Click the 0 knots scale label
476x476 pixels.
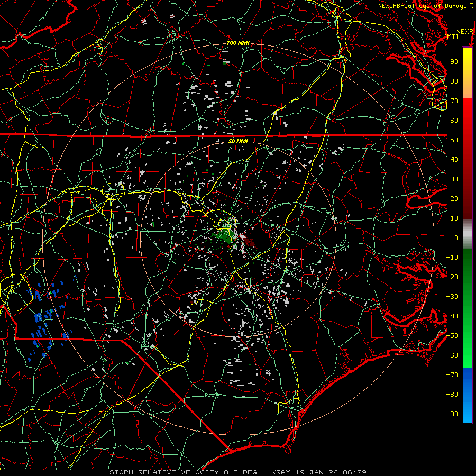(456, 238)
